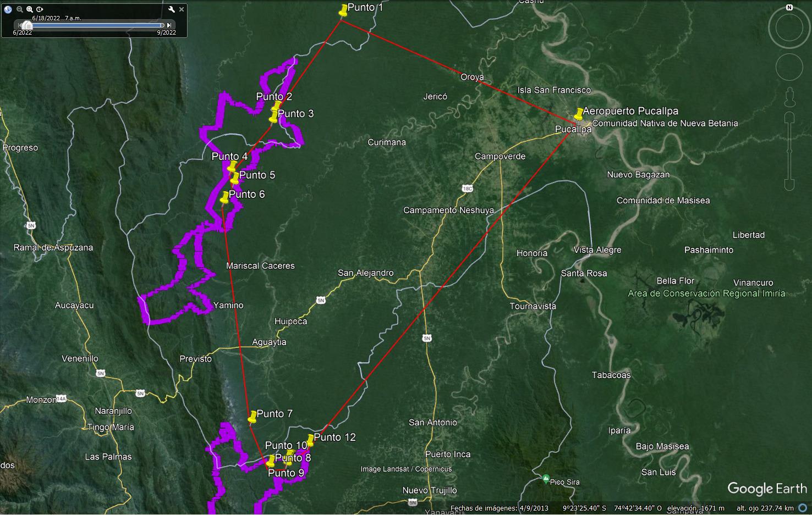Click the 6/2022 start date label

click(22, 32)
